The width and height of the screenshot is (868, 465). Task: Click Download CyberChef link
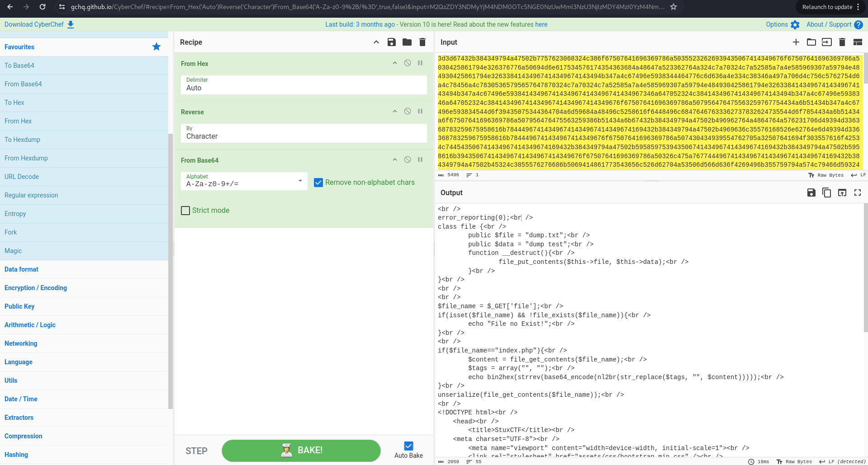coord(39,24)
